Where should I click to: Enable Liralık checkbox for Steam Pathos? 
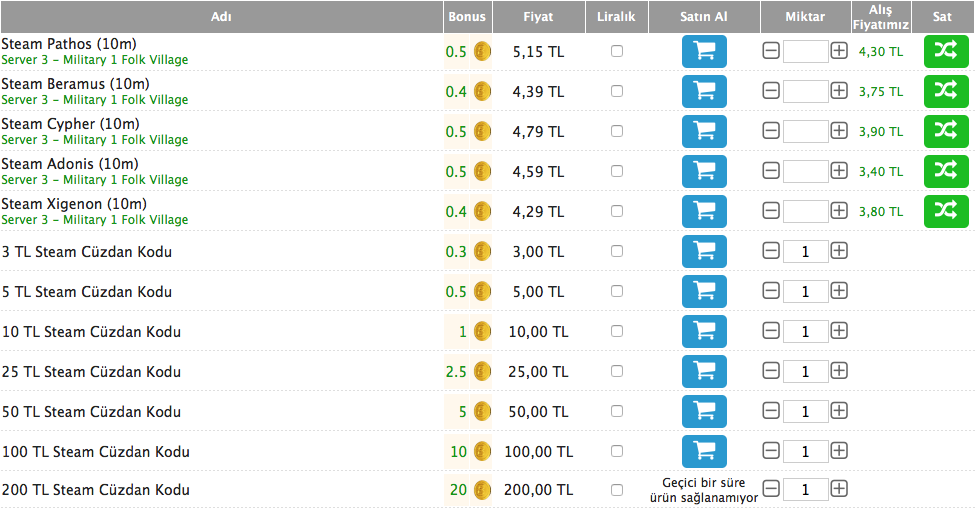(x=617, y=51)
